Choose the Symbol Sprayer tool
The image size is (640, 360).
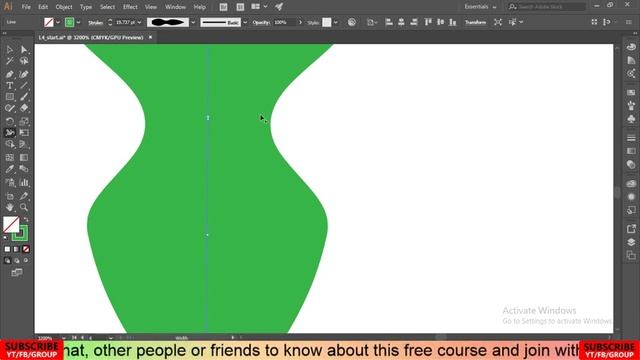(10, 182)
